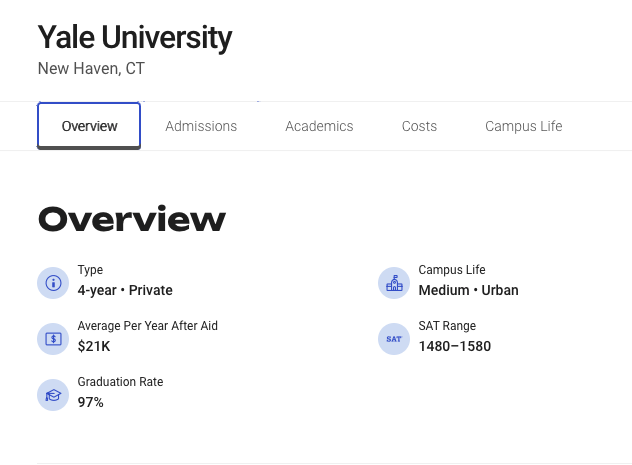Switch to the Admissions tab
The height and width of the screenshot is (465, 632).
click(201, 126)
